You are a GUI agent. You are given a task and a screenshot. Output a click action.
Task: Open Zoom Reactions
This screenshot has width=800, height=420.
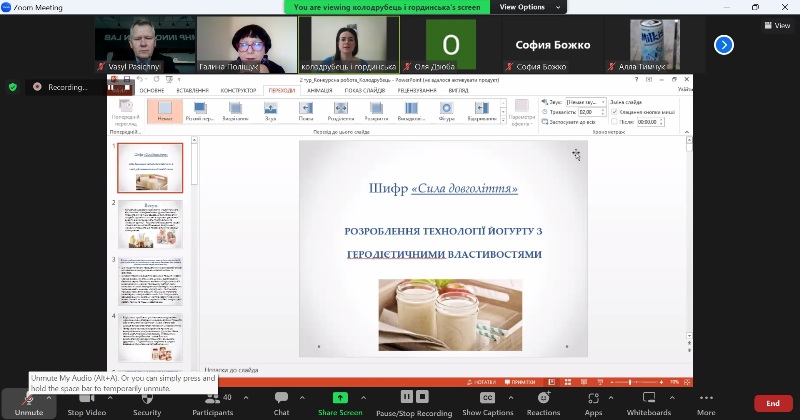click(x=543, y=404)
